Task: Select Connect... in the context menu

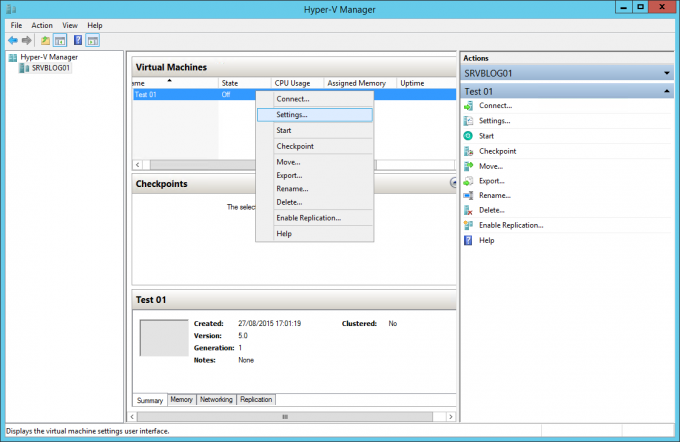Action: [x=292, y=99]
